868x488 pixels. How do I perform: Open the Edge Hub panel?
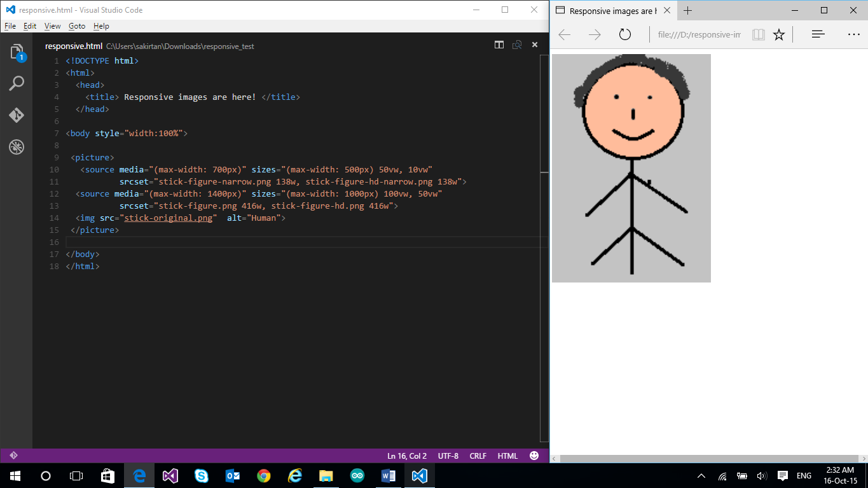(x=818, y=34)
